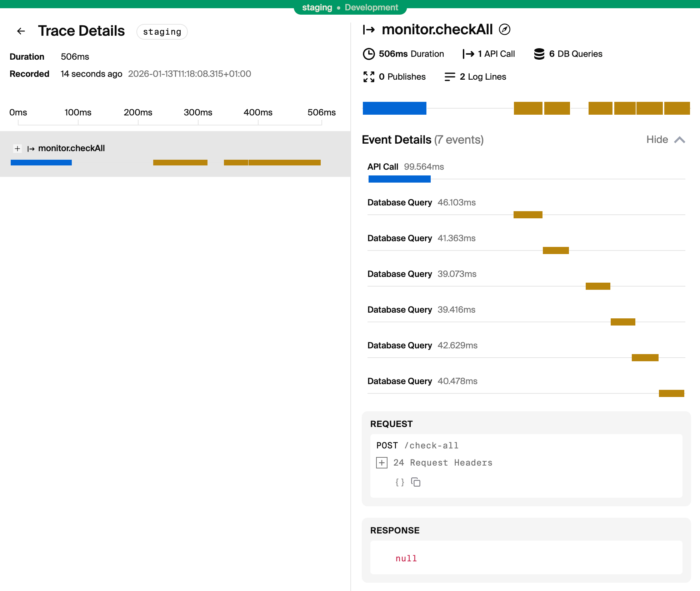Click the curly braces JSON icon
Image resolution: width=700 pixels, height=591 pixels.
click(x=400, y=482)
